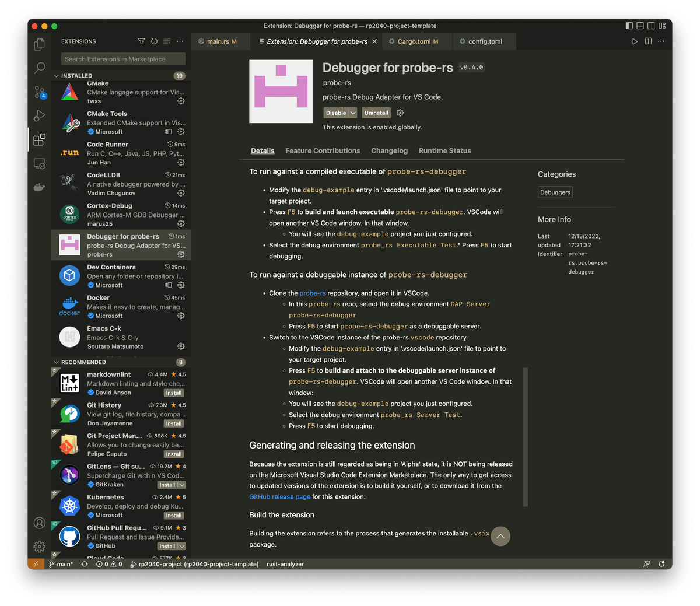Install the Git History extension

[x=173, y=423]
